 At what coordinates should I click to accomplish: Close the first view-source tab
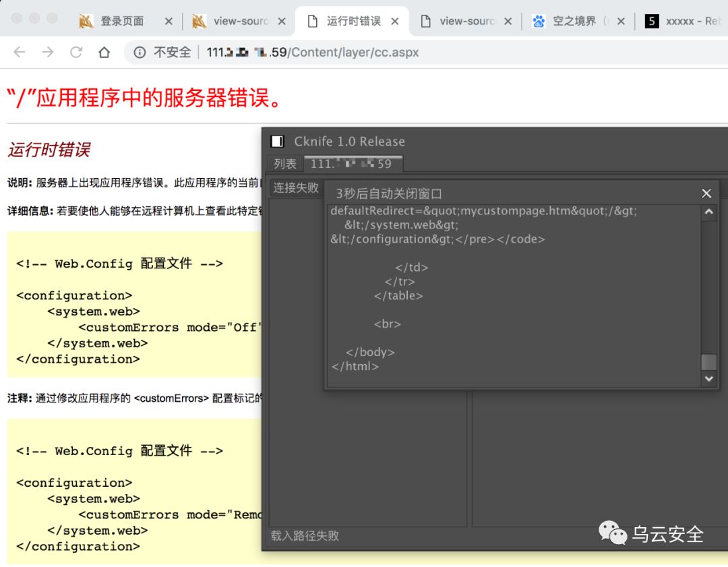coord(282,21)
